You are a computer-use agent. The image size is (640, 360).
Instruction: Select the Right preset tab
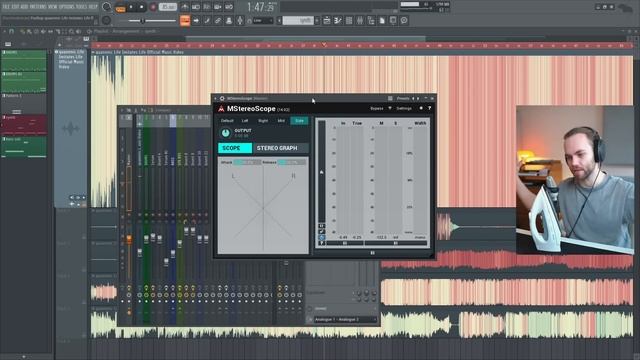click(263, 121)
